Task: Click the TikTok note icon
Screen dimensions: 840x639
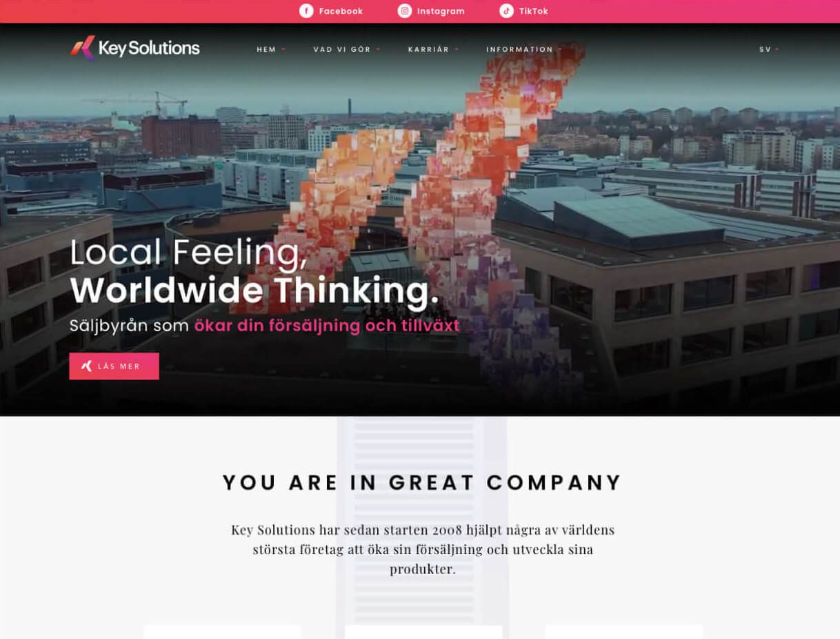Action: click(507, 11)
